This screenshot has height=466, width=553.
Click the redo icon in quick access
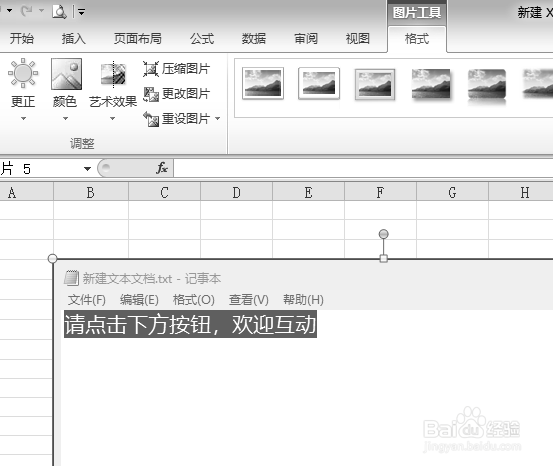coord(26,11)
